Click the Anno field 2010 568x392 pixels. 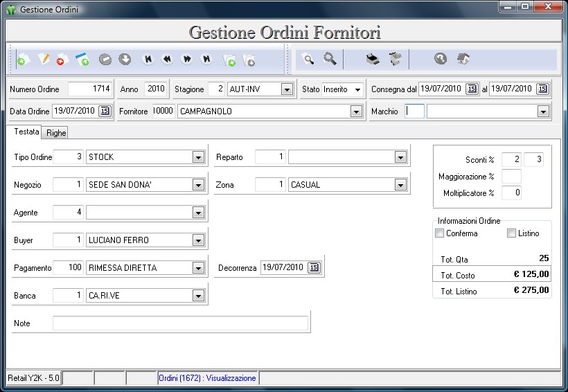point(155,89)
